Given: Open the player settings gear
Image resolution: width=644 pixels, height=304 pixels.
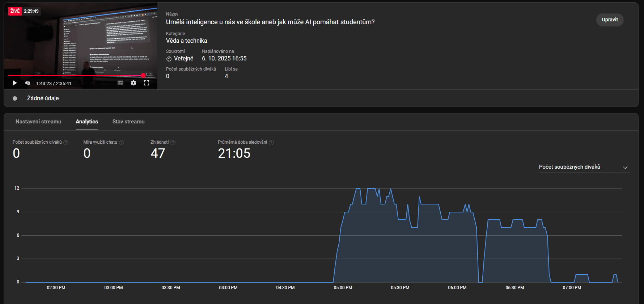Looking at the screenshot, I should 134,83.
